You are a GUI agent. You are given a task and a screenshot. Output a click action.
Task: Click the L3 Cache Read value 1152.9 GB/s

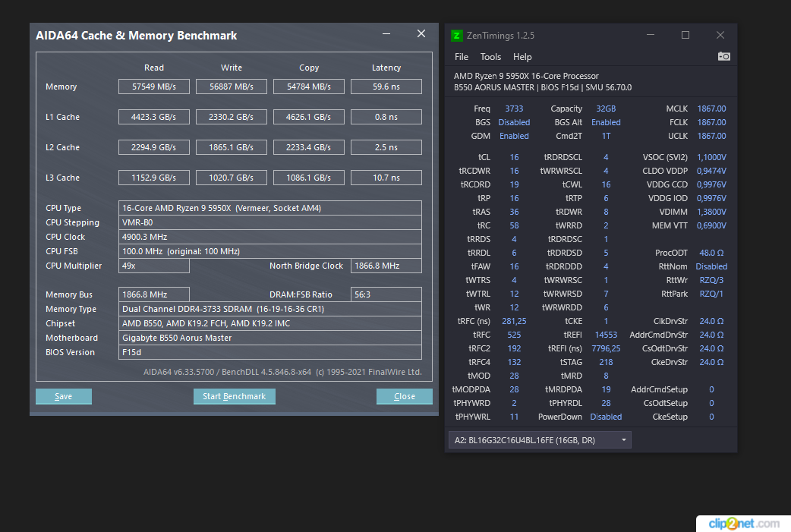[154, 178]
